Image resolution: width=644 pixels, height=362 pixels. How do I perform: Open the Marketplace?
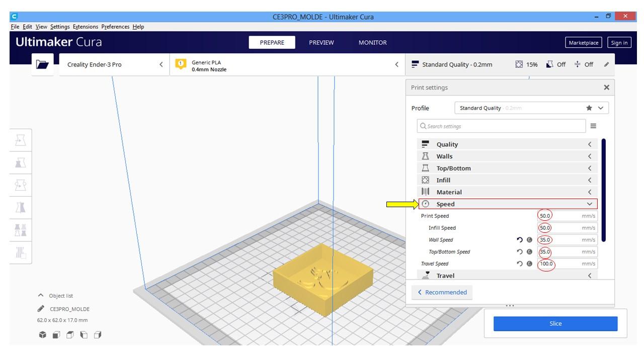coord(584,43)
